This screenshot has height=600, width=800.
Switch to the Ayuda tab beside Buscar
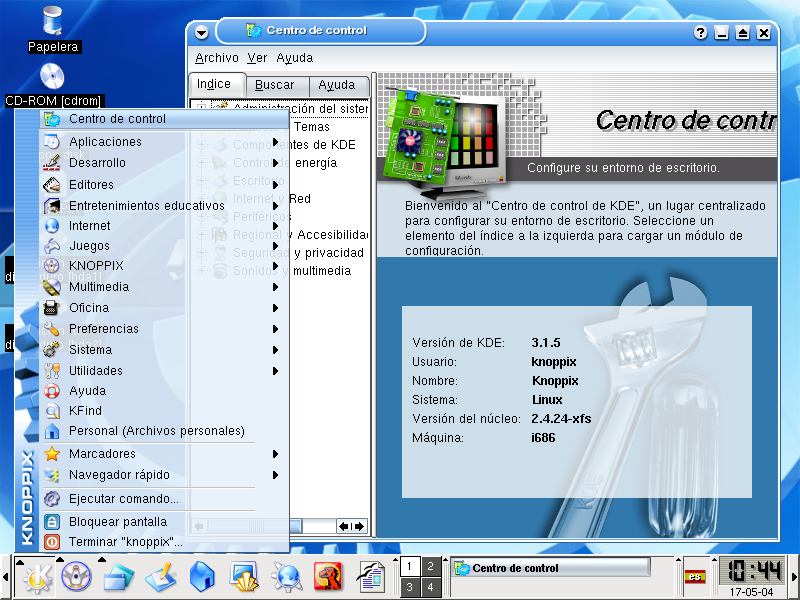pyautogui.click(x=338, y=85)
